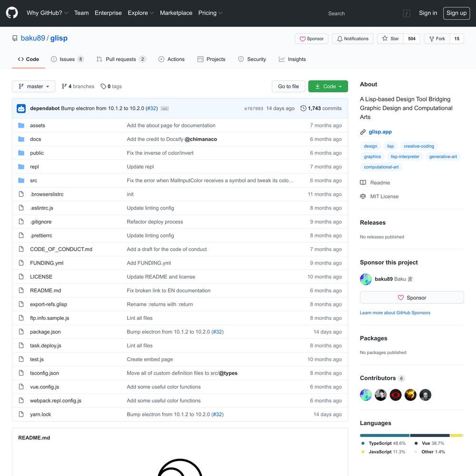Click the dependabot avatar icon
Viewport: 476px width, 476px height.
(21, 109)
